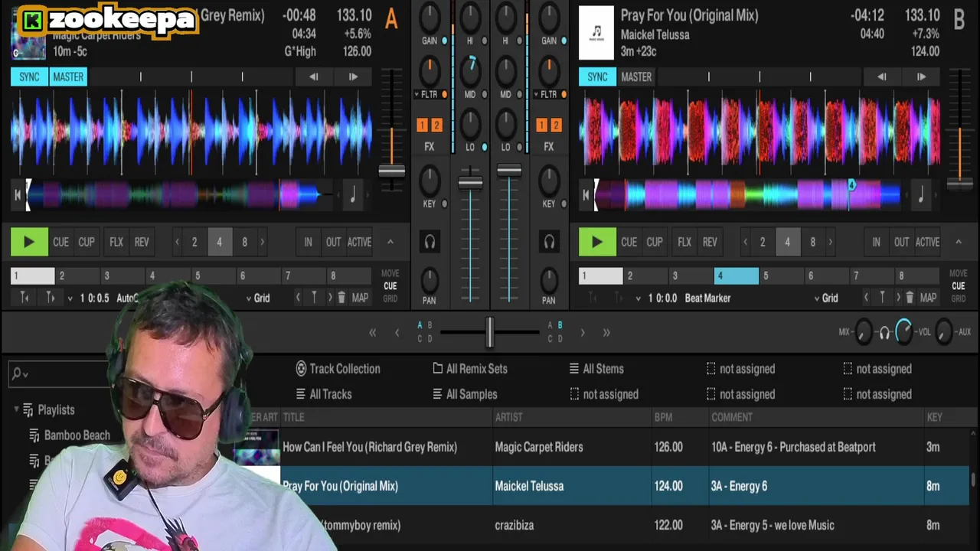Toggle MASTER on deck B
Viewport: 980px width, 551px height.
tap(636, 77)
